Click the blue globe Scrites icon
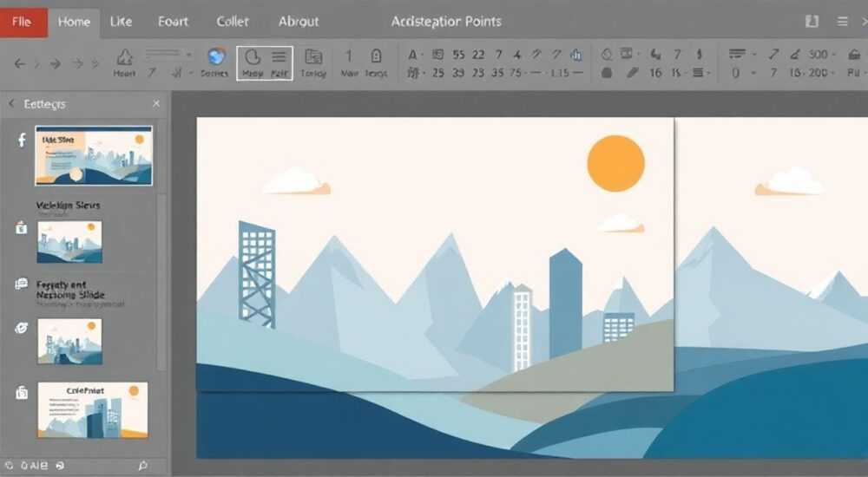Screen dimensions: 868x477 (216, 56)
